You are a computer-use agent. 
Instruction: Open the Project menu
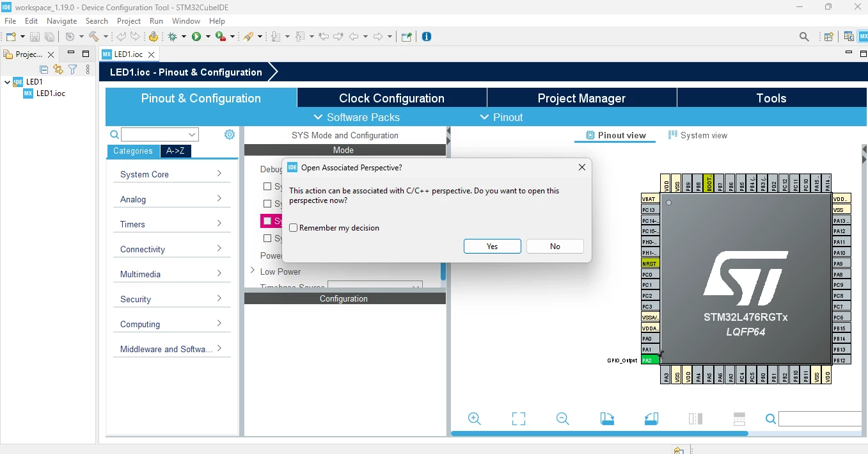tap(129, 21)
